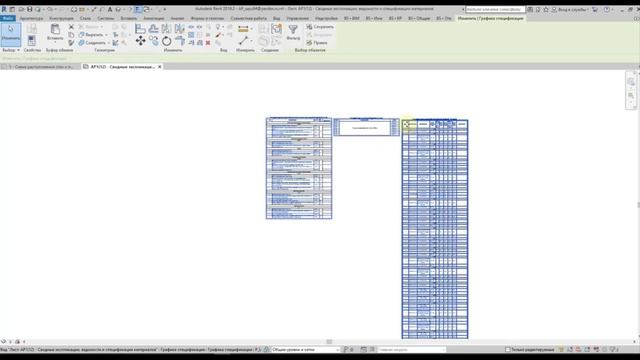
Task: Click the ribbon search input field
Action: 495,9
